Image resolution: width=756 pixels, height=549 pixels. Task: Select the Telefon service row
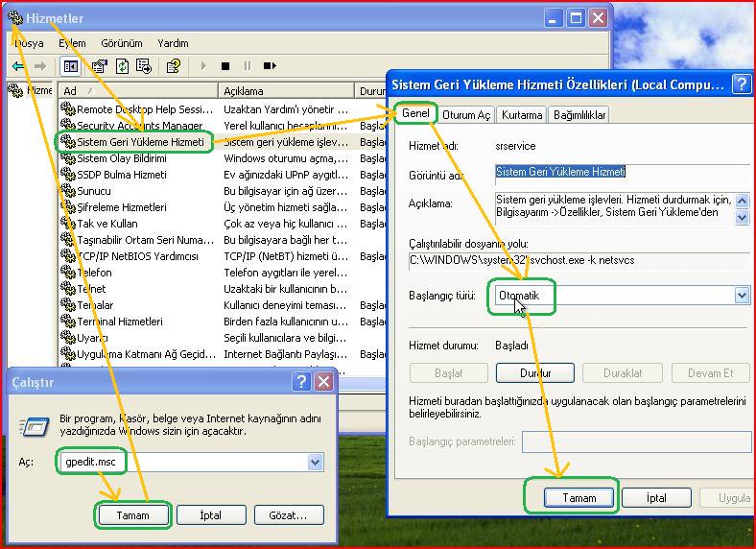[223, 273]
